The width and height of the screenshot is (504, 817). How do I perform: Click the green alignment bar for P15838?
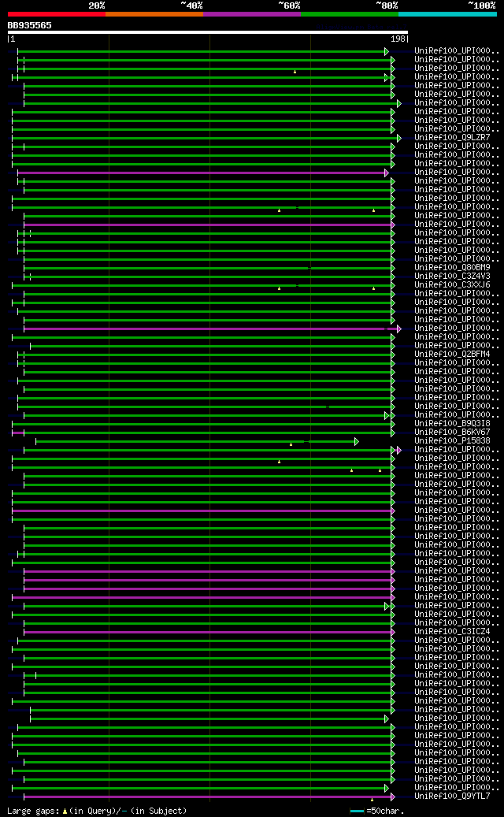click(x=195, y=442)
